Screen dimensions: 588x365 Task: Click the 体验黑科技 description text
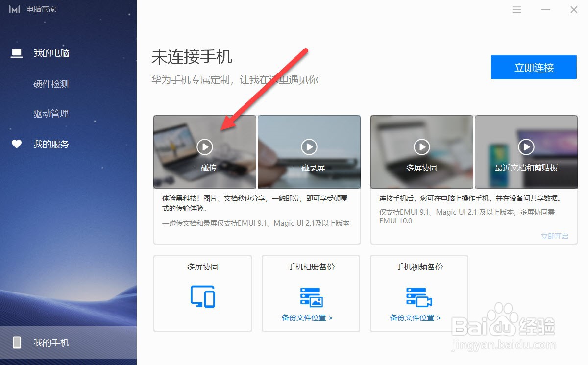point(255,204)
